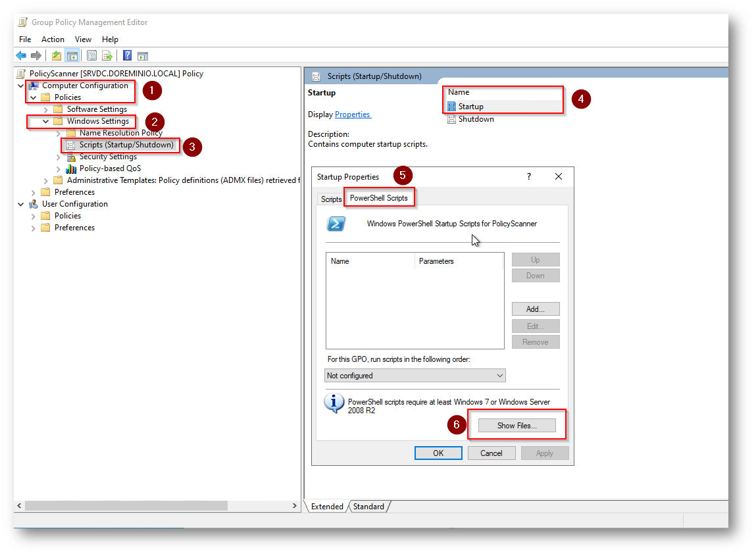756x556 pixels.
Task: Click the tree pane horizontal scrollbar thumb
Action: 126,506
